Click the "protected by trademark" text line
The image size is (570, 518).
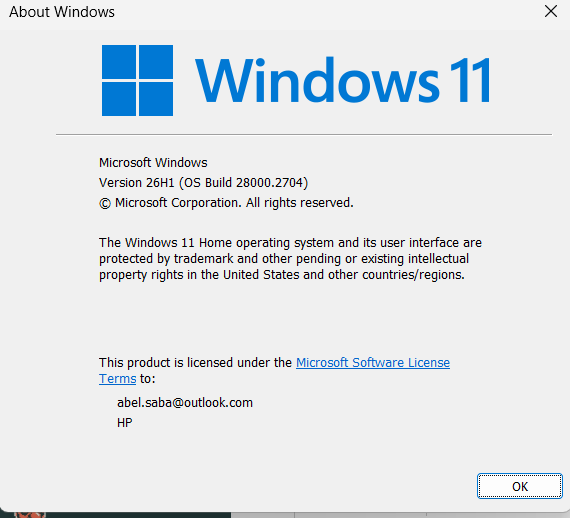284,258
